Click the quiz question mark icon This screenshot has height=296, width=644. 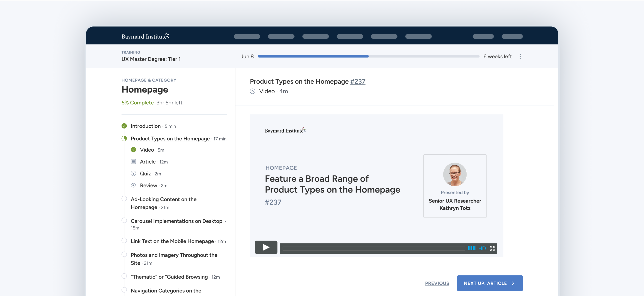(x=133, y=173)
